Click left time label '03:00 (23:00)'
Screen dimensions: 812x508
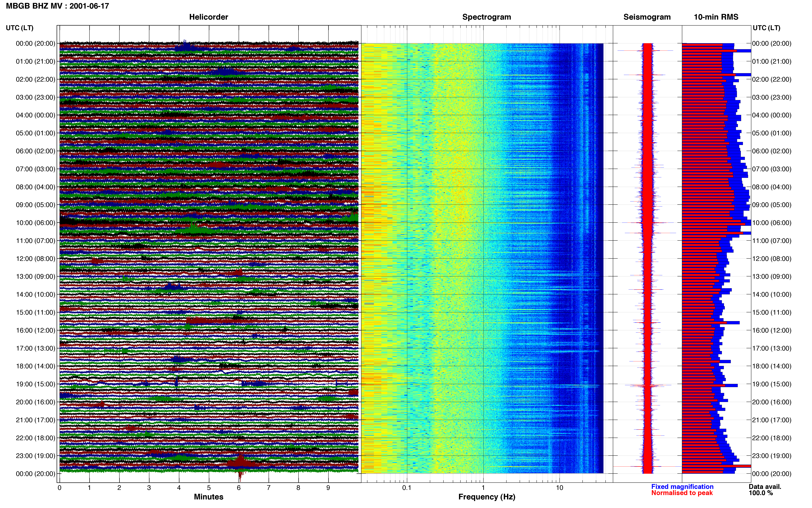36,97
